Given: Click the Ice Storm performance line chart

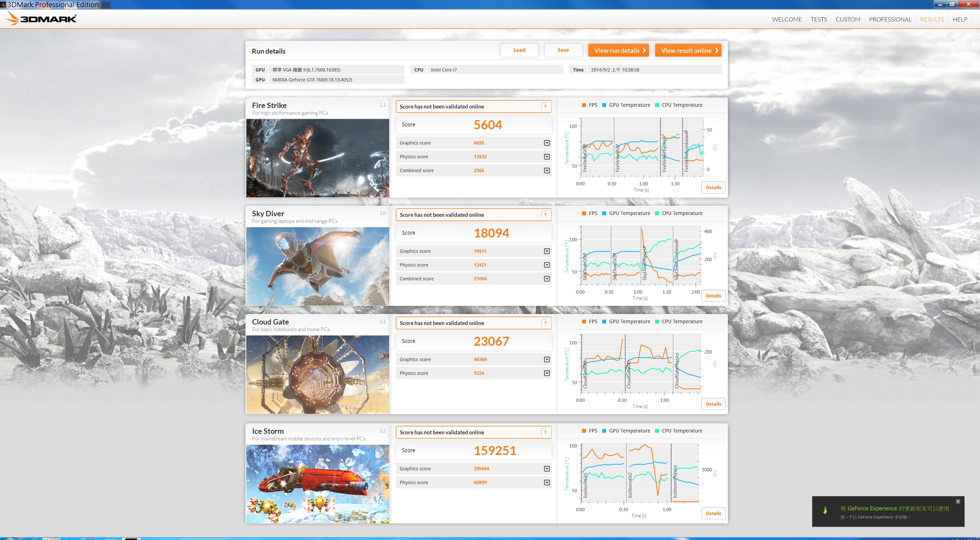Looking at the screenshot, I should pyautogui.click(x=640, y=473).
